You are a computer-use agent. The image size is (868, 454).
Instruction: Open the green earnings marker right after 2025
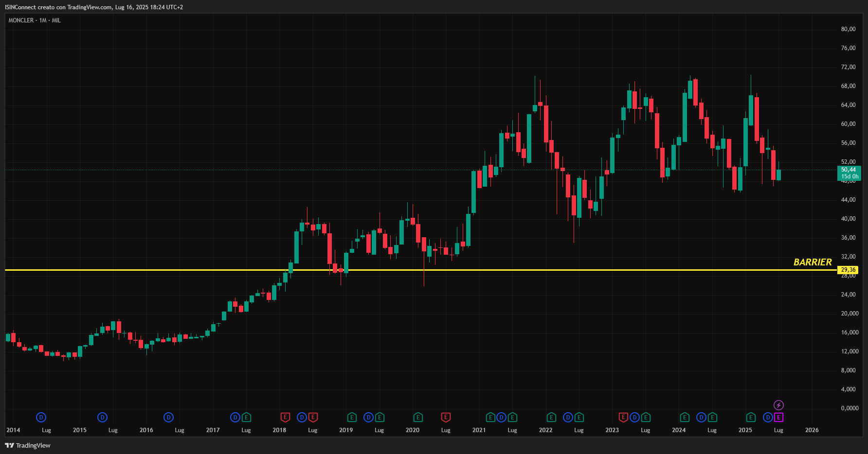tap(751, 417)
